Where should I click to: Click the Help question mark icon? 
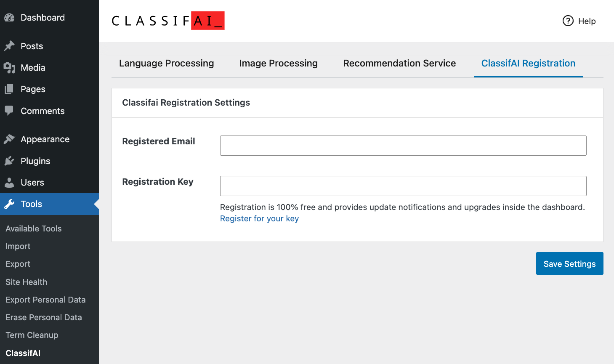coord(567,21)
